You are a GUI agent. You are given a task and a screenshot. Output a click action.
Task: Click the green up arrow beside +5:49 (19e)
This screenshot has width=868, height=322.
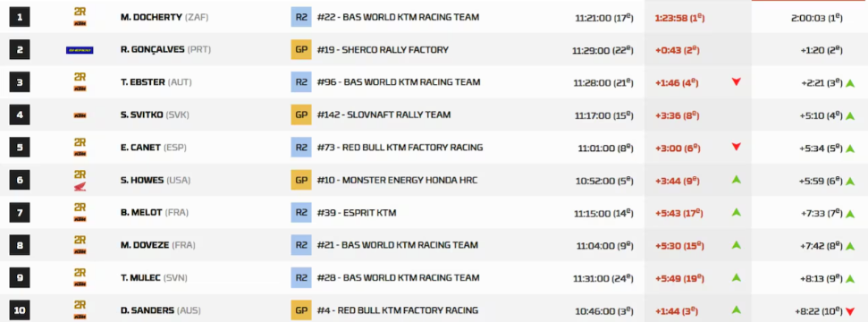point(737,277)
